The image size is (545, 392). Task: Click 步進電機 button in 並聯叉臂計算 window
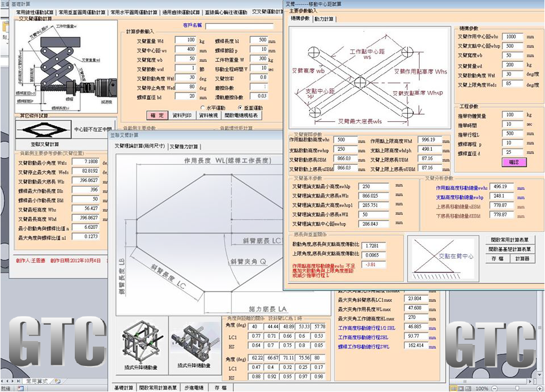[x=194, y=387]
